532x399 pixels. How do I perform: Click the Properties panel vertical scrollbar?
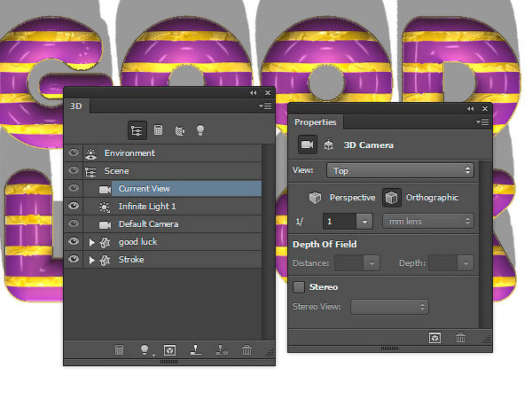(486, 245)
